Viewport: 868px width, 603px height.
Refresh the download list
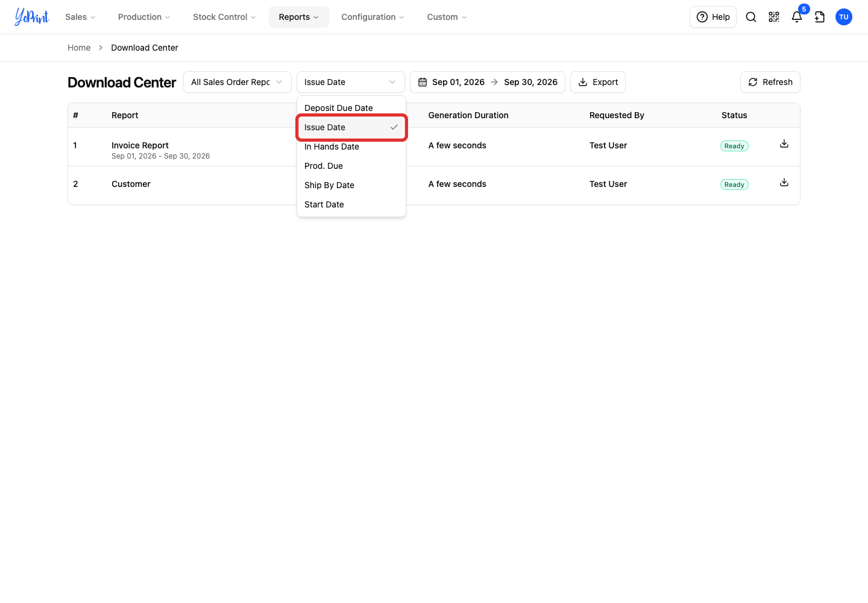tap(770, 82)
